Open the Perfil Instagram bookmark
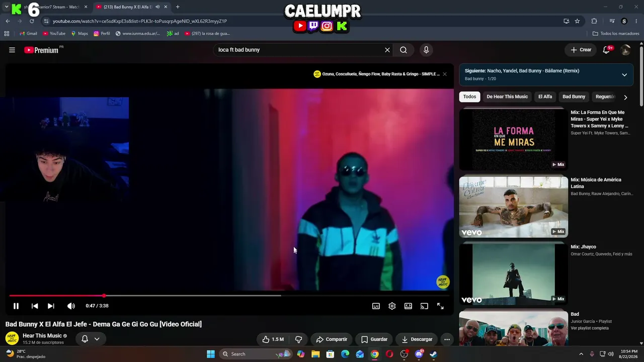The image size is (644, 362). (102, 34)
